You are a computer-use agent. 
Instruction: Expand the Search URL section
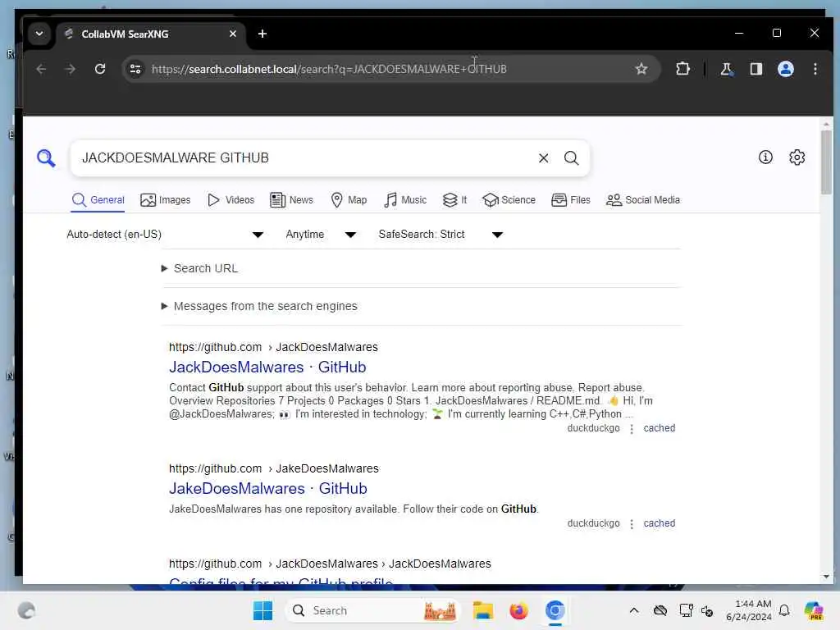199,268
